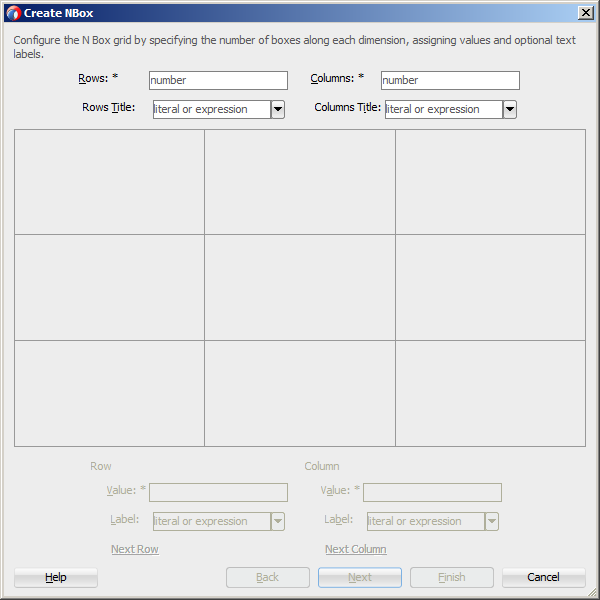Focus the Rows Title combo box field
Viewport: 600px width, 600px height.
(212, 109)
